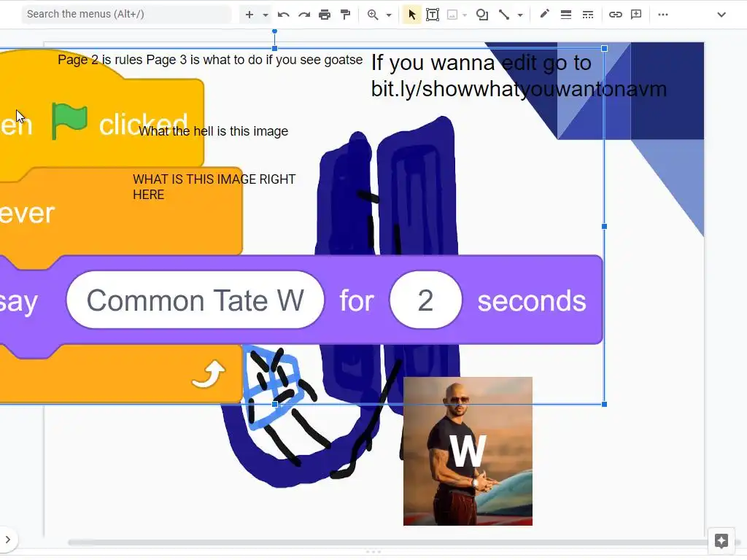The width and height of the screenshot is (747, 560).
Task: Print the presentation
Action: pos(325,15)
